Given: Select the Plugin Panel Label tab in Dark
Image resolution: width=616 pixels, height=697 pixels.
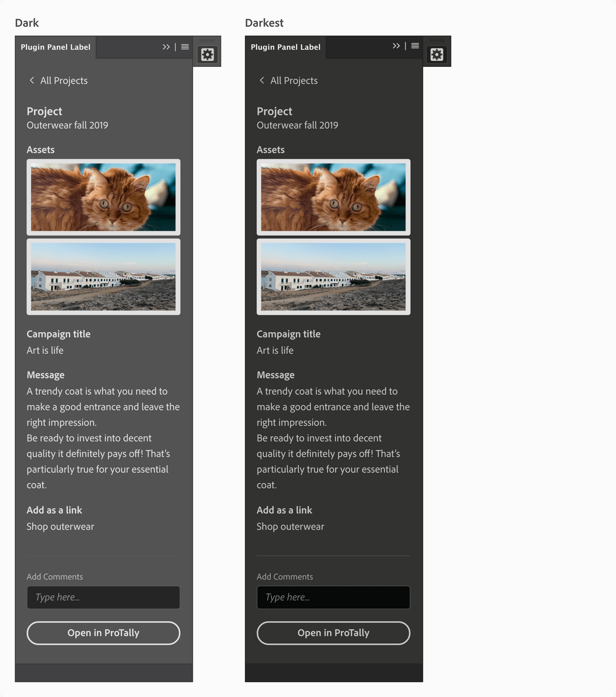Looking at the screenshot, I should point(55,47).
